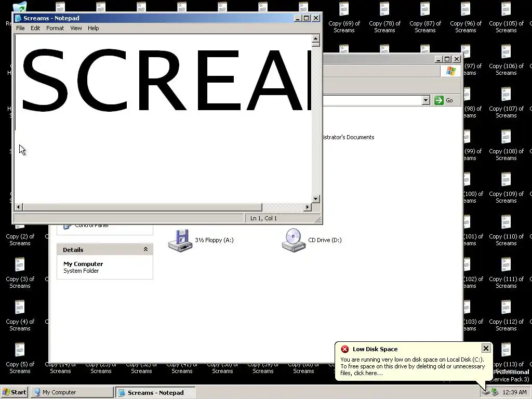Maximize the My Computer window

[x=447, y=59]
